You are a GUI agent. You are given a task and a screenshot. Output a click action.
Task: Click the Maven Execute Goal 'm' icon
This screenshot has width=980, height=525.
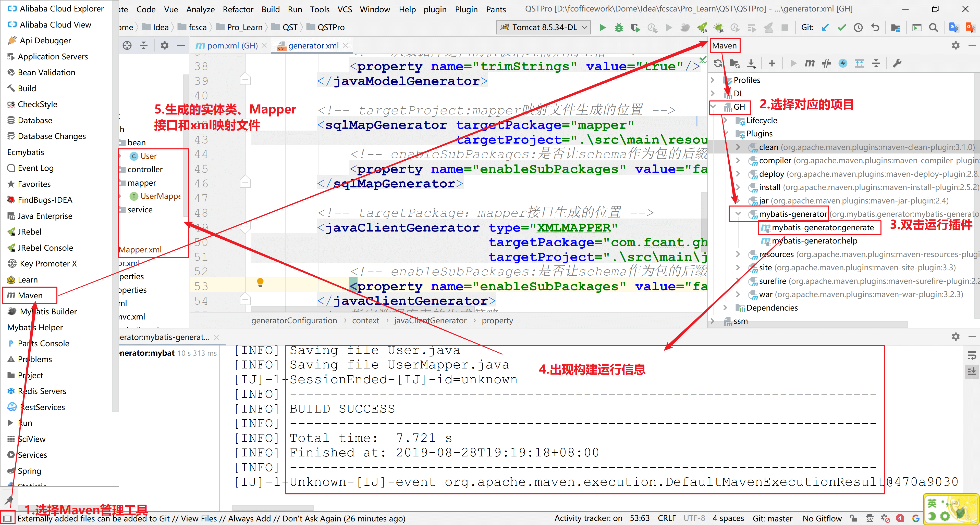tap(810, 63)
